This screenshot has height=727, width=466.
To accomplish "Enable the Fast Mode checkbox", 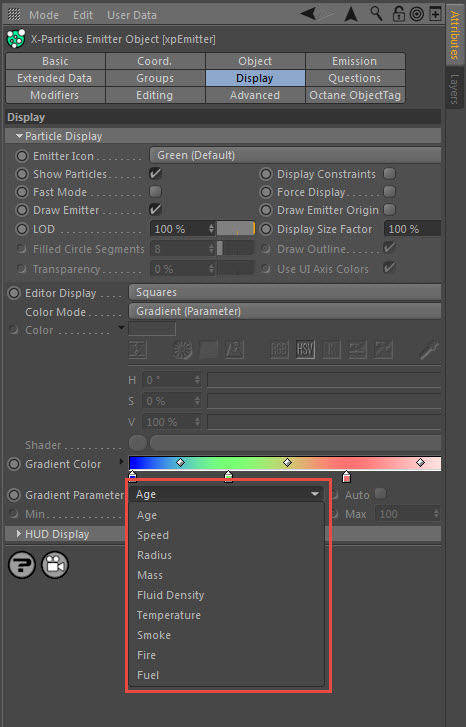I will [x=155, y=191].
